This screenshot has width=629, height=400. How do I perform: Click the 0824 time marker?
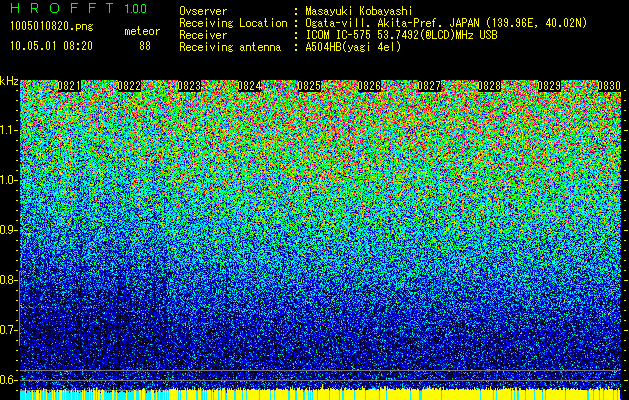tap(250, 86)
